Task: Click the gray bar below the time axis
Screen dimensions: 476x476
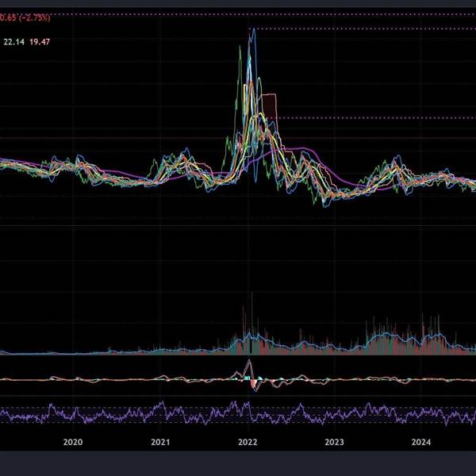Action: click(238, 463)
